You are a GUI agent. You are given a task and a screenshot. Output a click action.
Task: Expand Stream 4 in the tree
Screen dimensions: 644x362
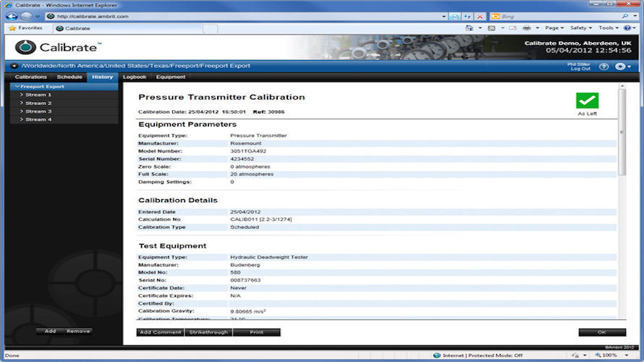pyautogui.click(x=22, y=119)
